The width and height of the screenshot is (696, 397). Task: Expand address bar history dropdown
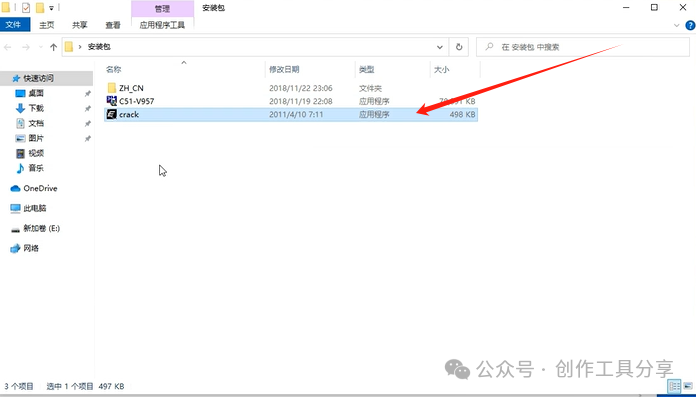[439, 47]
